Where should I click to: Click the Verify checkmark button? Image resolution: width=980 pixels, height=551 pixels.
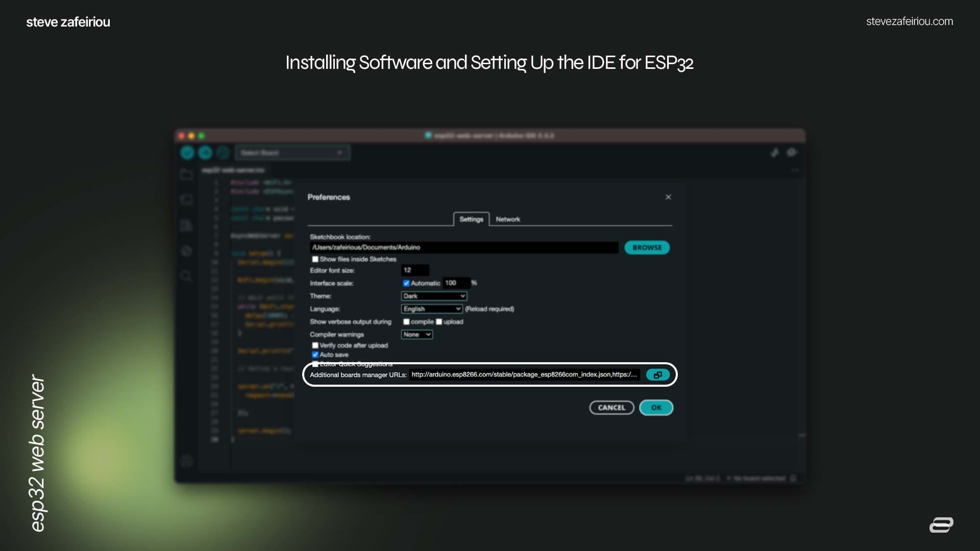coord(187,153)
